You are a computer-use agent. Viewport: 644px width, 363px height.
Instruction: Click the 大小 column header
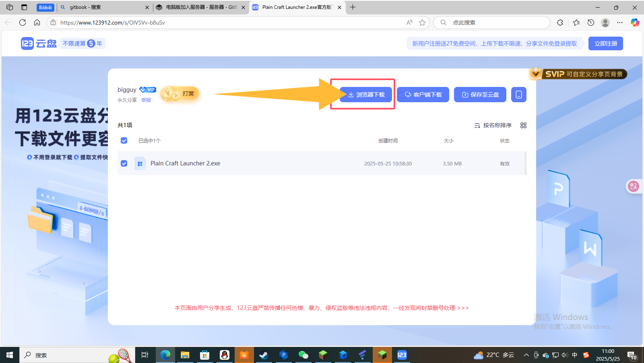[x=449, y=141]
